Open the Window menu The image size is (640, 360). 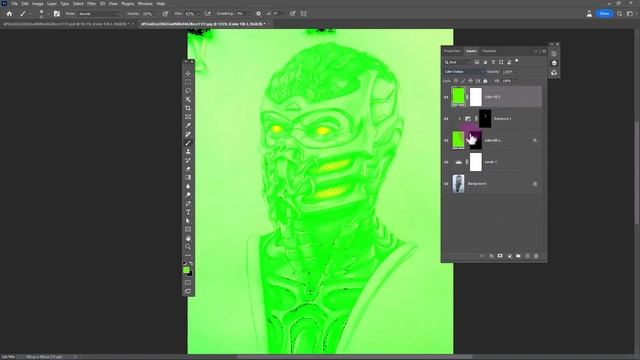click(145, 4)
